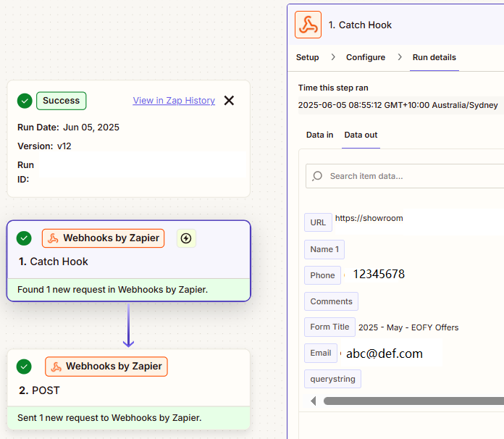Click the Webhooks icon in Catch Hook panel header
Screen dimensions: 504x439
tap(308, 25)
